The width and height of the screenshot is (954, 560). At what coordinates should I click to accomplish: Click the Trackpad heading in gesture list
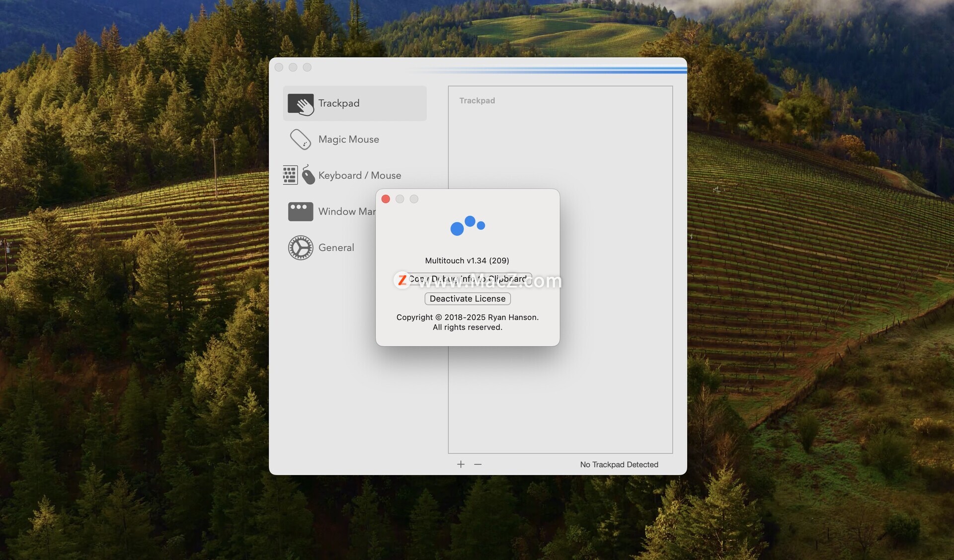point(477,100)
